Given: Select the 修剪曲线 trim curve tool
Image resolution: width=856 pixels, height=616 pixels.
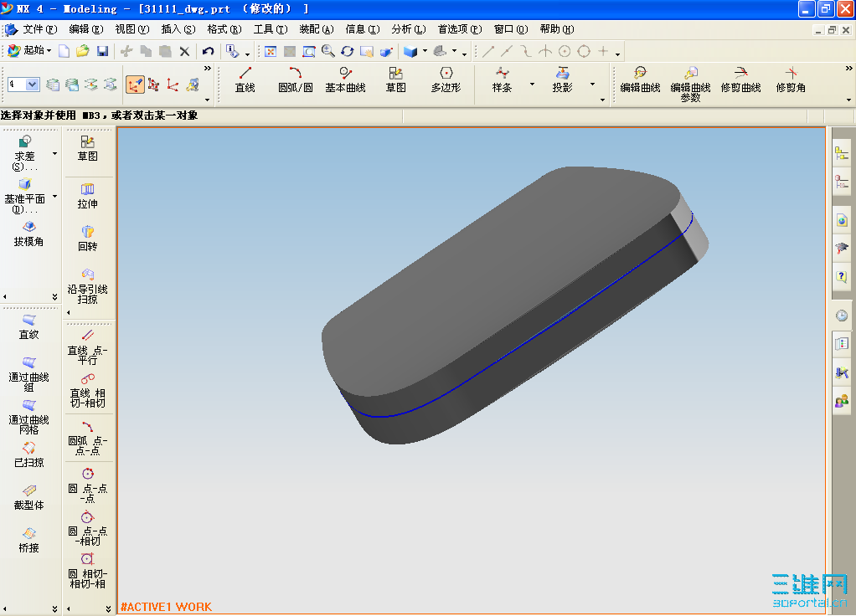Looking at the screenshot, I should click(x=740, y=80).
